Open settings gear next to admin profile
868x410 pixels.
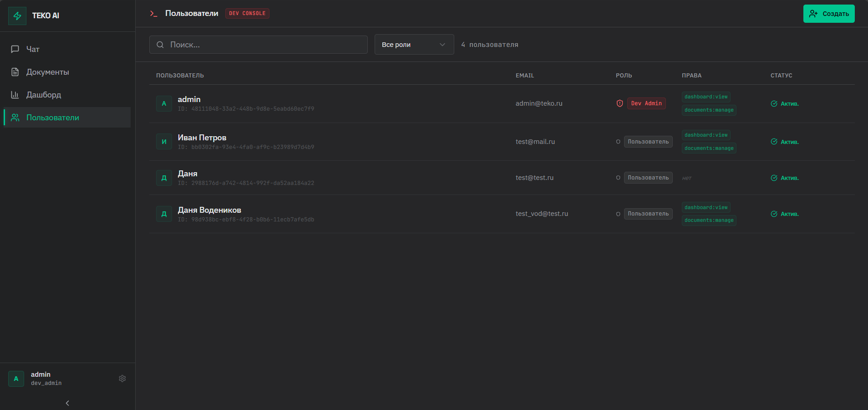(x=122, y=379)
